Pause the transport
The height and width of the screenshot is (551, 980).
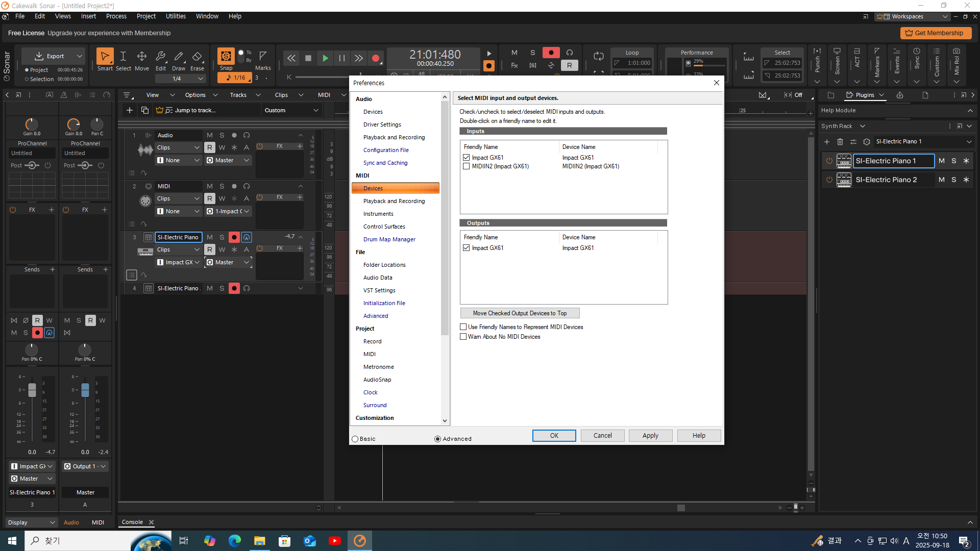pos(342,58)
